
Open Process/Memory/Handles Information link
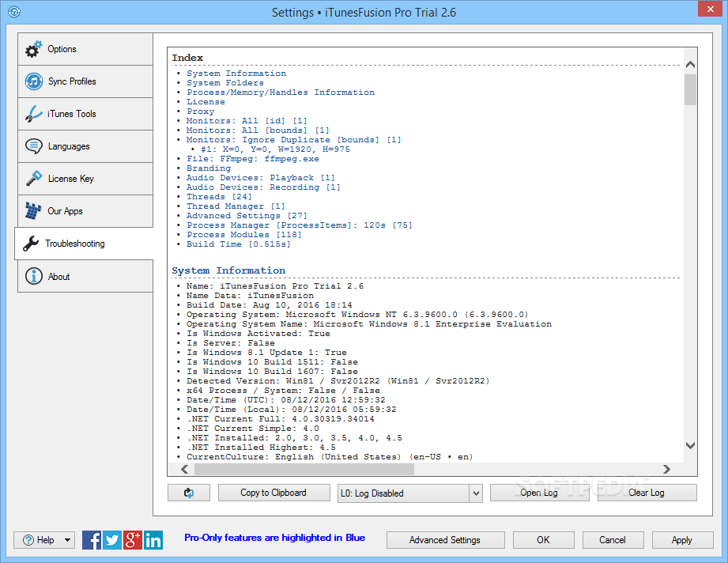(281, 93)
